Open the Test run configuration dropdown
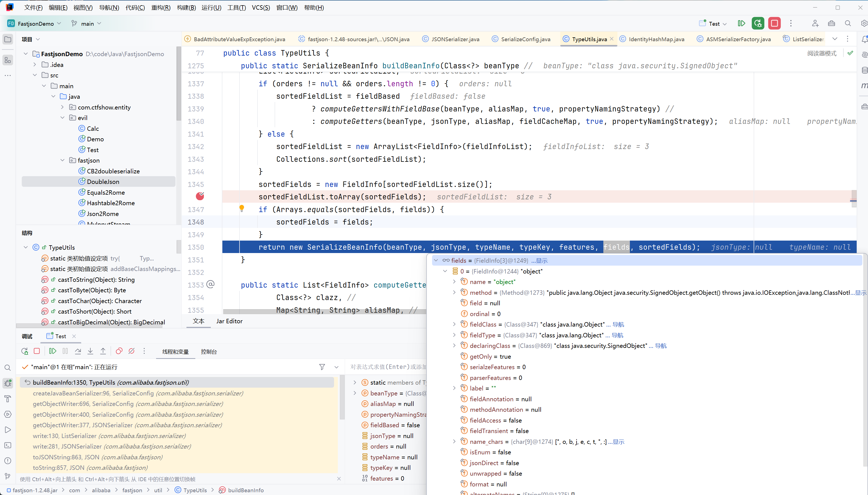 pos(713,24)
